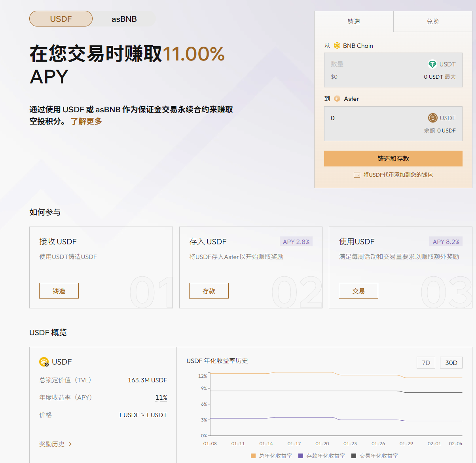Enable the 7D chart range

click(426, 362)
